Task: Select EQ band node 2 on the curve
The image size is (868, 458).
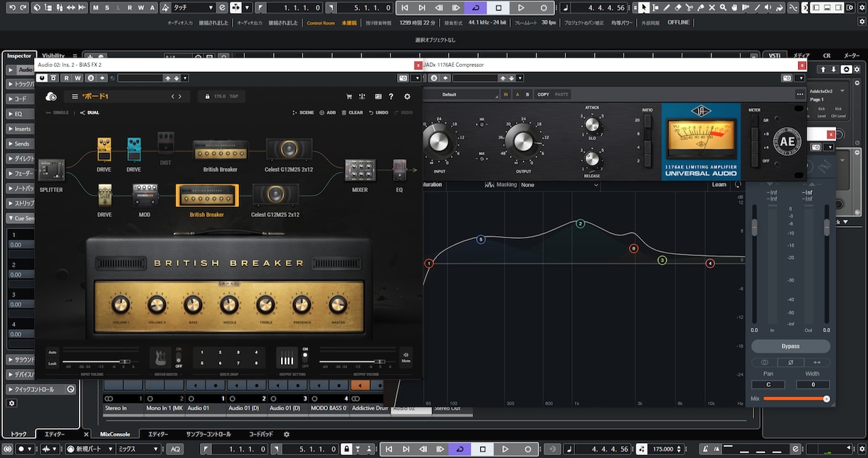Action: click(x=581, y=224)
